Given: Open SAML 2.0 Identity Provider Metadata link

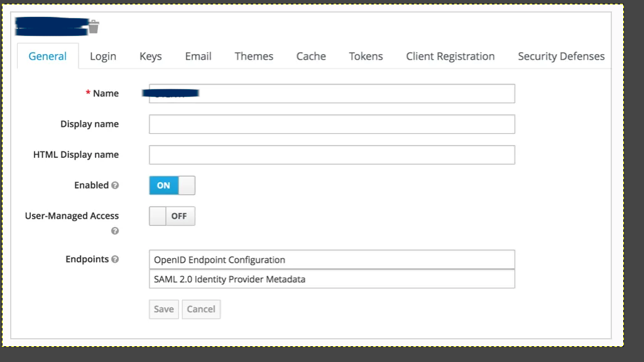Looking at the screenshot, I should click(229, 279).
